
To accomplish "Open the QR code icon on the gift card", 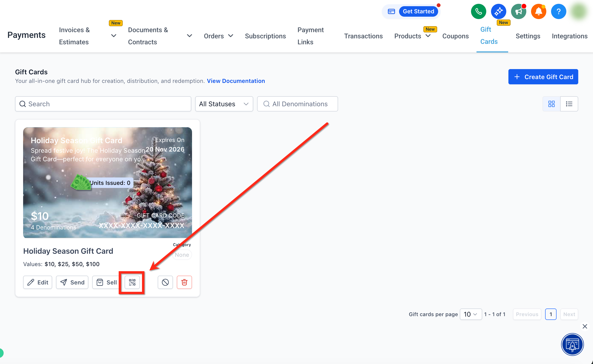I will pyautogui.click(x=132, y=282).
